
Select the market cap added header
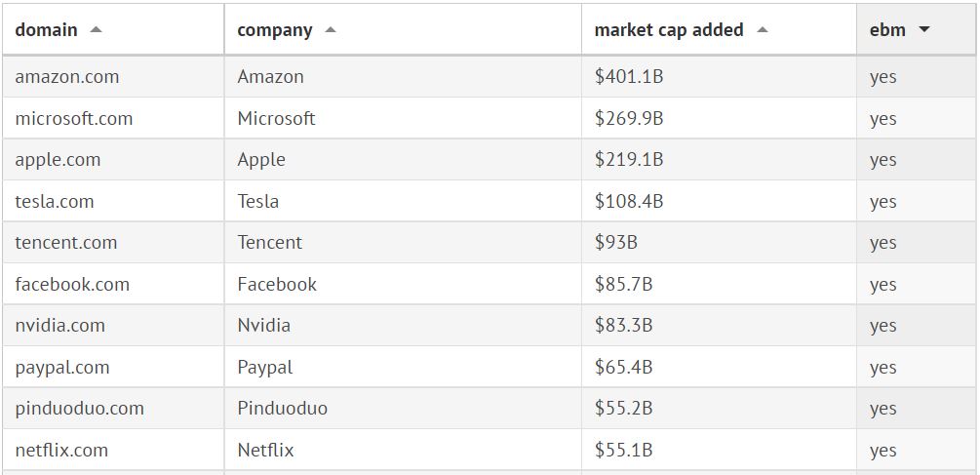[669, 30]
